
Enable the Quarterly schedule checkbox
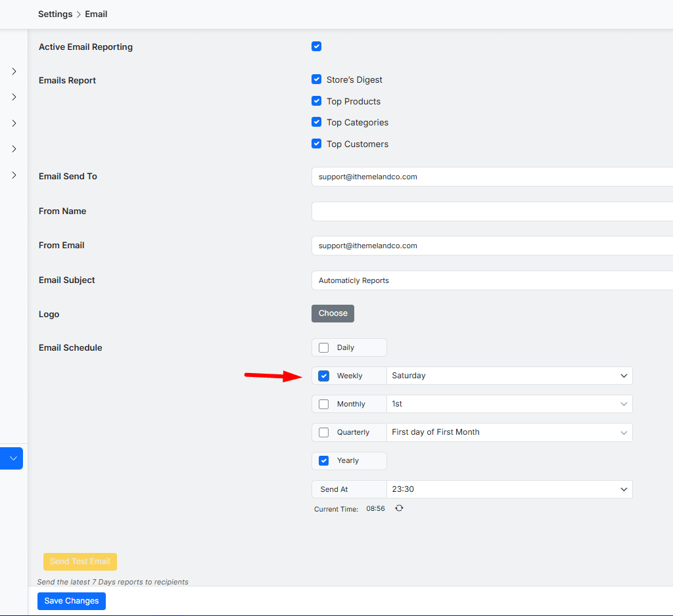323,432
